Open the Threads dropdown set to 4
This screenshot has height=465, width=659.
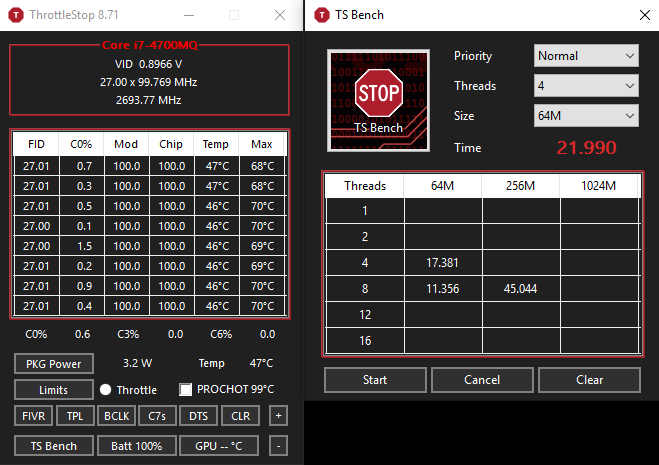(586, 86)
